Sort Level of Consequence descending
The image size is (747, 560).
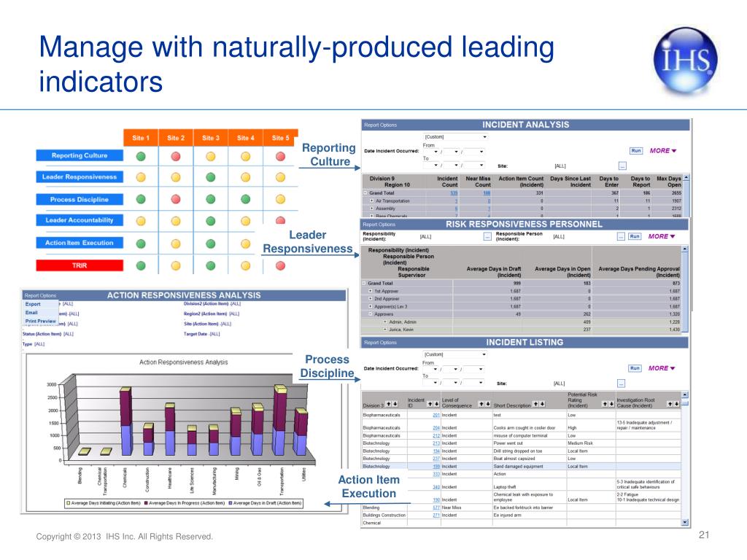[x=488, y=404]
